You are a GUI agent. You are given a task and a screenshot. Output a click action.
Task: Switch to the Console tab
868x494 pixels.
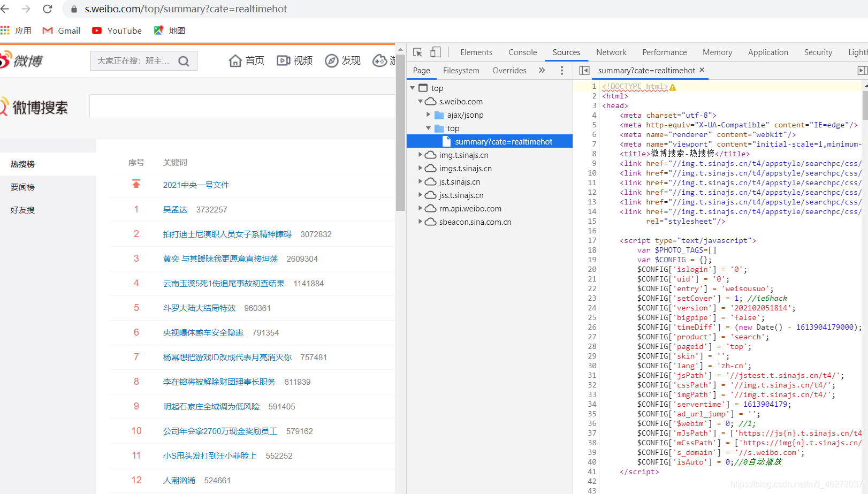tap(523, 52)
